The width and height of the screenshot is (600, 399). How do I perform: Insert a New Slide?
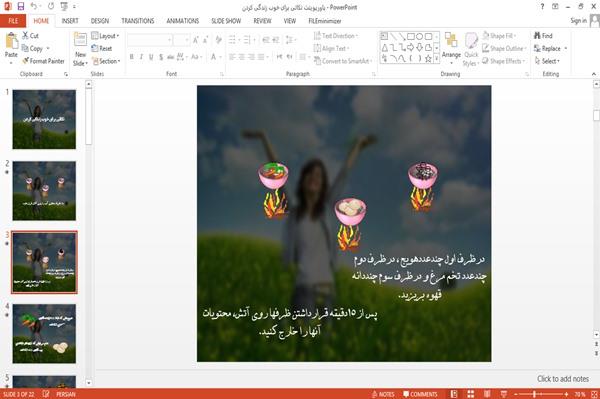pyautogui.click(x=80, y=50)
